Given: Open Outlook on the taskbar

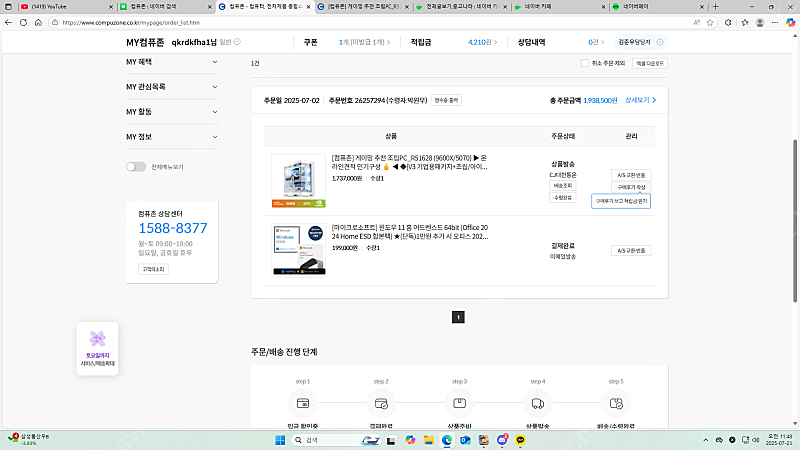Looking at the screenshot, I should pyautogui.click(x=465, y=440).
